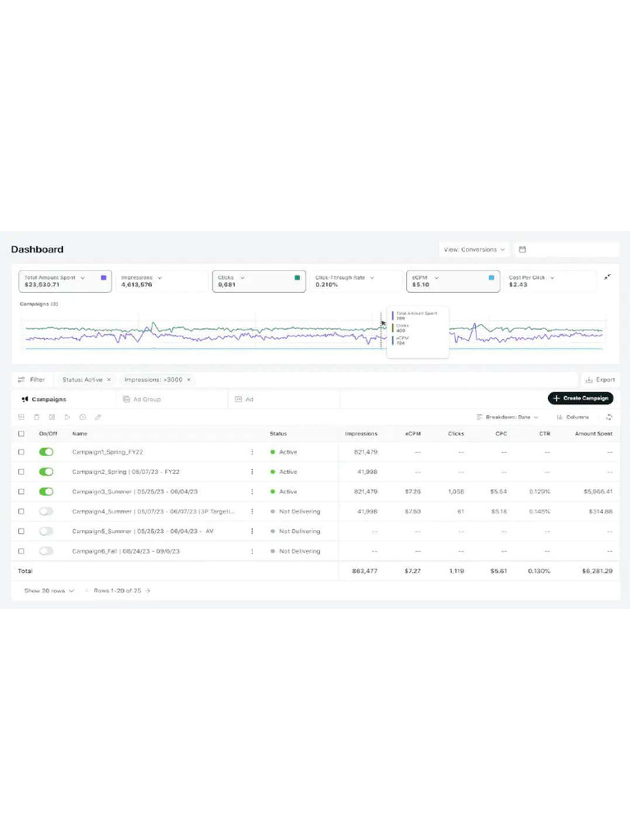630x840 pixels.
Task: Remove the Impressions >3000 filter chip
Action: point(189,379)
